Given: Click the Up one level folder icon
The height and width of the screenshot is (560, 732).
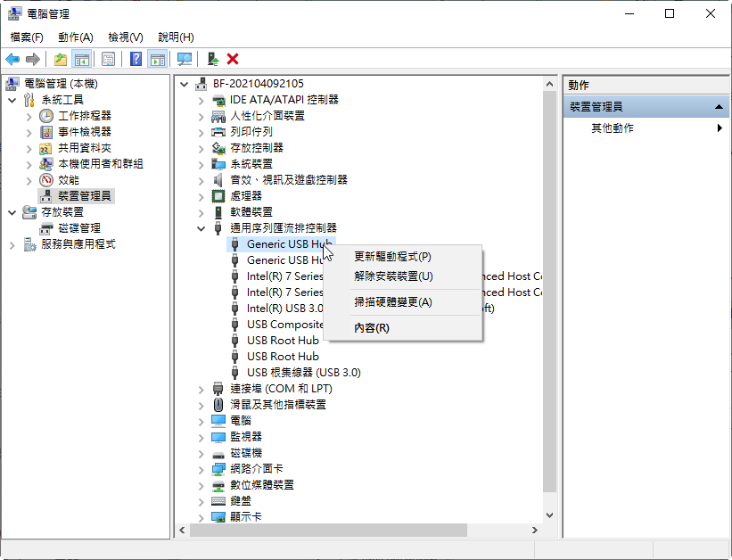Looking at the screenshot, I should (x=61, y=60).
